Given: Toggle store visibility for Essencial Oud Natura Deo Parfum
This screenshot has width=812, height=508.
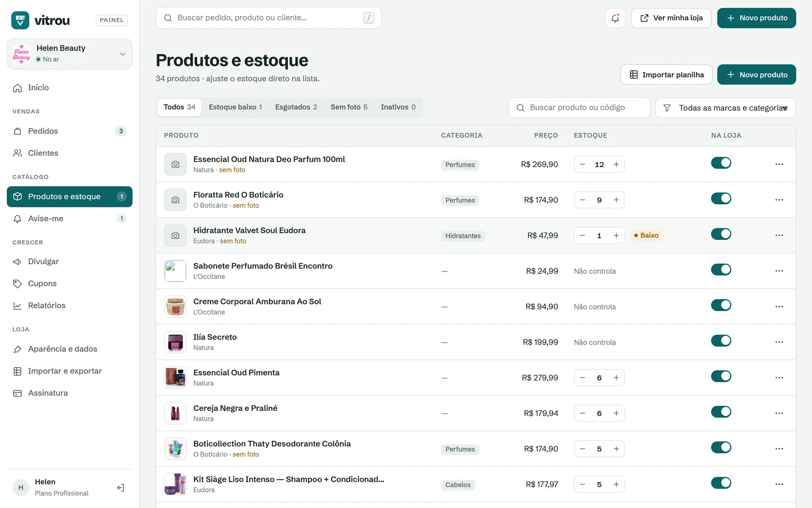Looking at the screenshot, I should 721,163.
